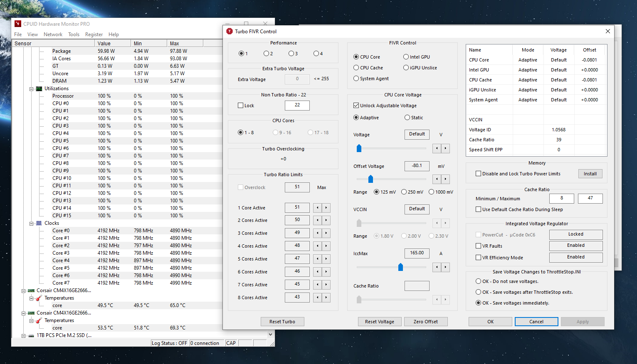
Task: Collapse second Corsair CM4X16GE2666 node
Action: (x=23, y=313)
